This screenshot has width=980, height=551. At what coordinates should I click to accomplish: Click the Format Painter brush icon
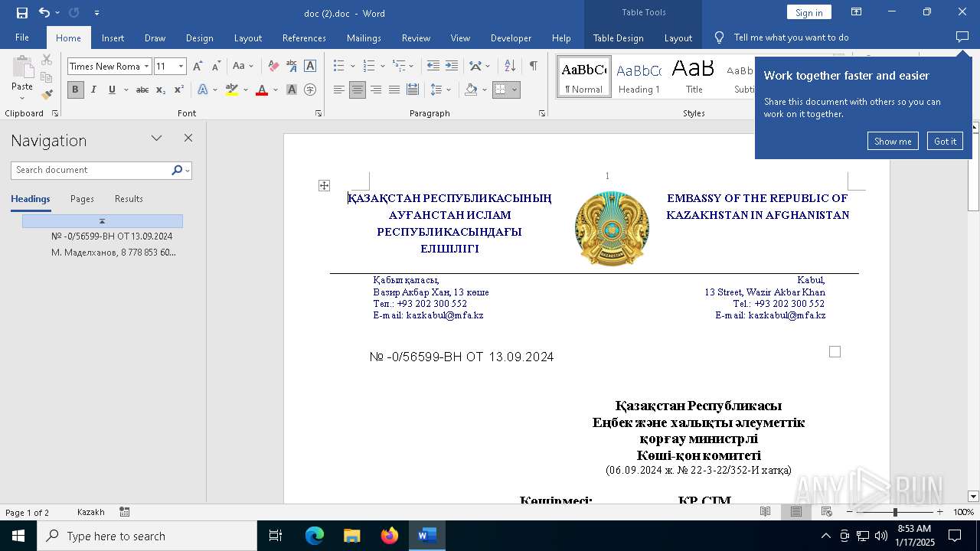coord(47,94)
